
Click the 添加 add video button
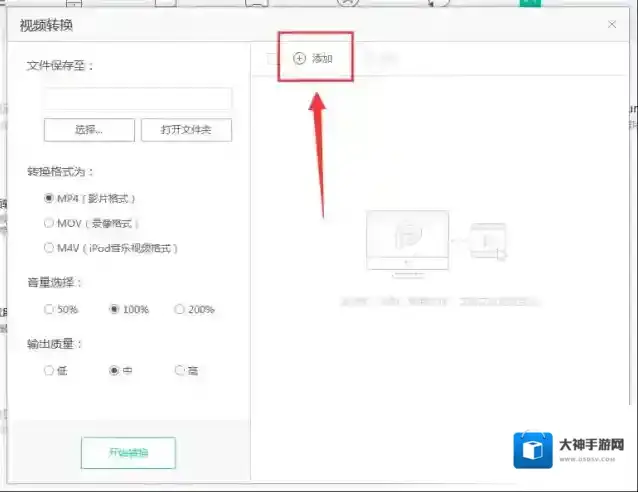pyautogui.click(x=313, y=59)
